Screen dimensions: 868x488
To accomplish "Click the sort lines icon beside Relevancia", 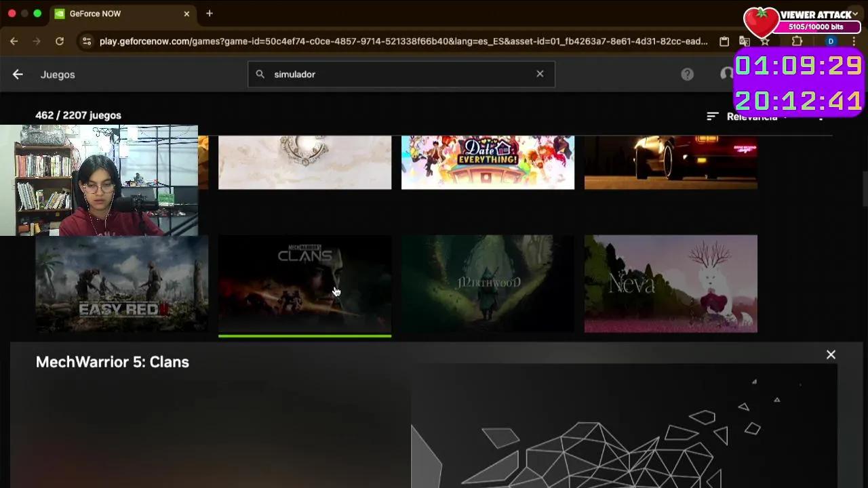I will [712, 116].
